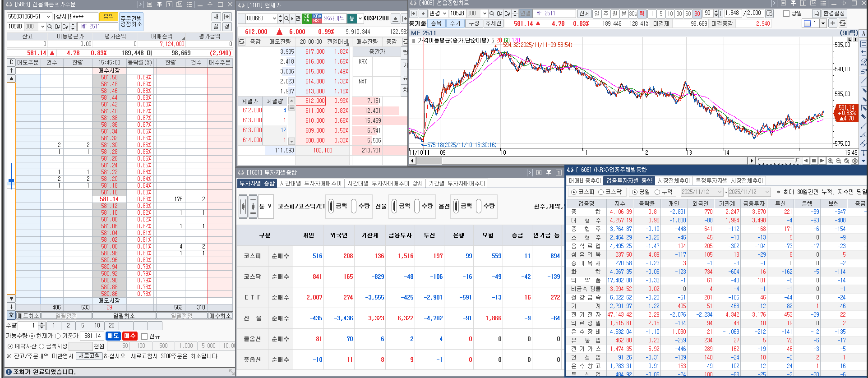The width and height of the screenshot is (868, 378).
Task: Open the 2025/11/12 start date dropdown
Action: coord(720,192)
